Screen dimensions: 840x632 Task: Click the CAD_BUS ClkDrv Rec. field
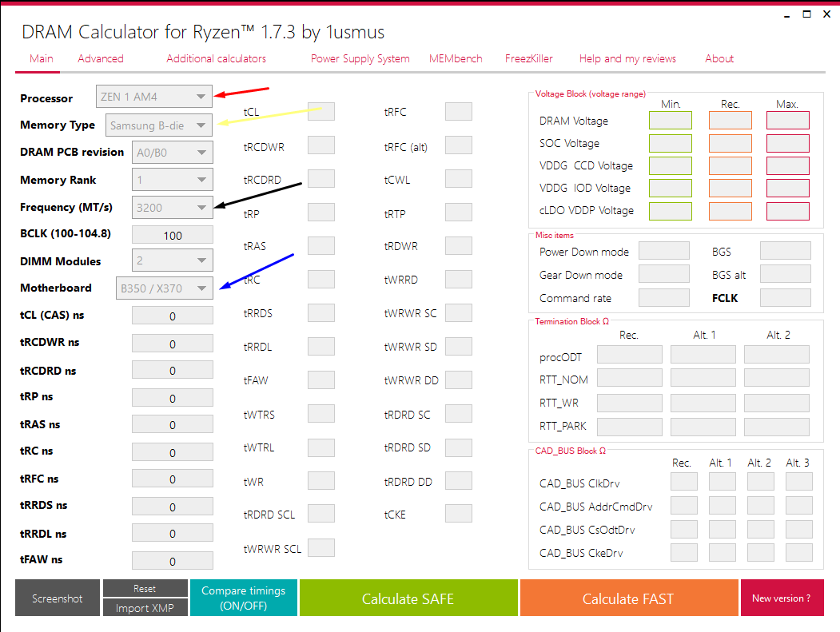[x=684, y=482]
